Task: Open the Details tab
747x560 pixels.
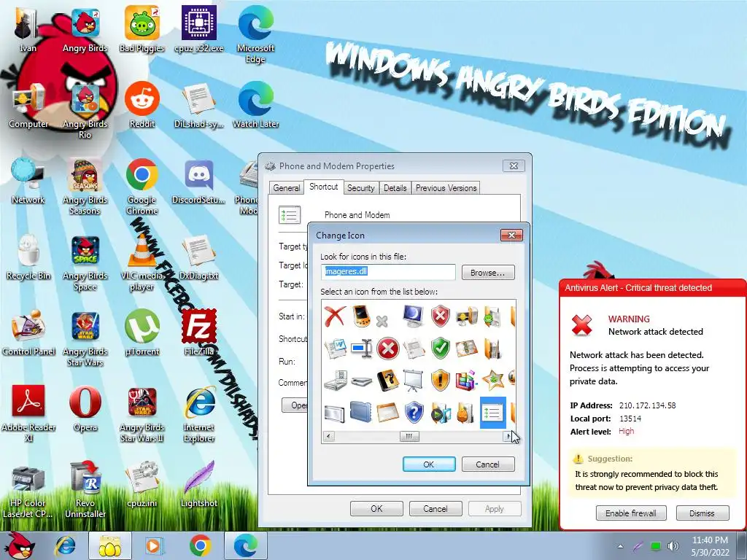Action: tap(395, 188)
